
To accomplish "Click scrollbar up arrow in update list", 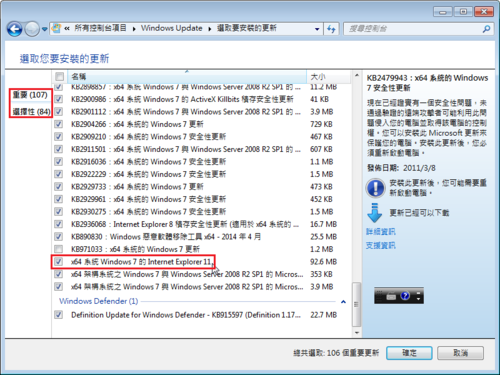I will pos(357,75).
